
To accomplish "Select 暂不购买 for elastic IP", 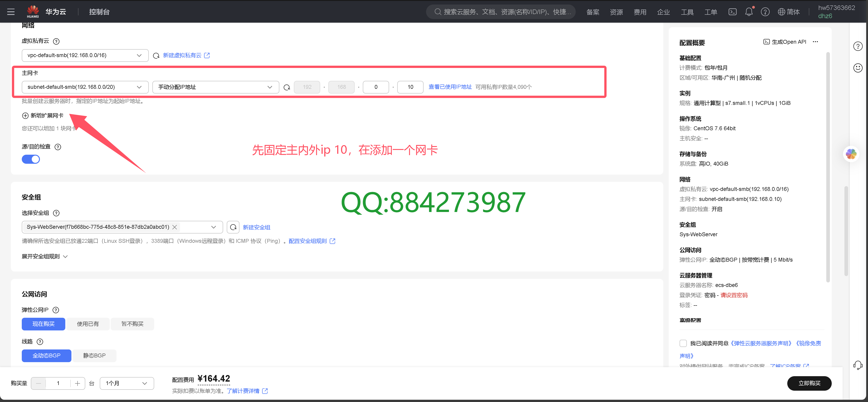I will [132, 324].
